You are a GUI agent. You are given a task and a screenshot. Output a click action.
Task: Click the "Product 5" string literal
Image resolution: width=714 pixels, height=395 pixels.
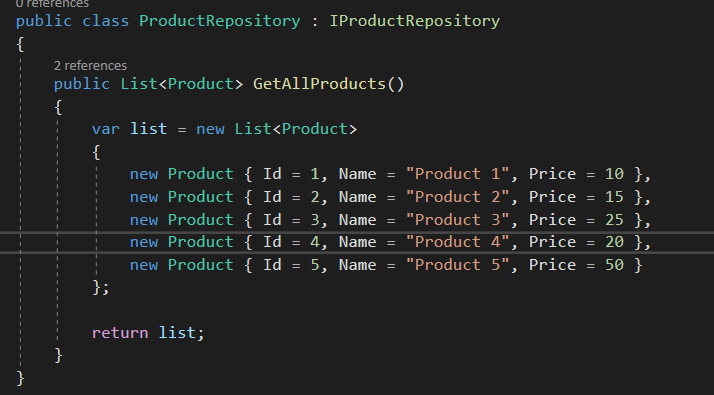click(x=457, y=265)
